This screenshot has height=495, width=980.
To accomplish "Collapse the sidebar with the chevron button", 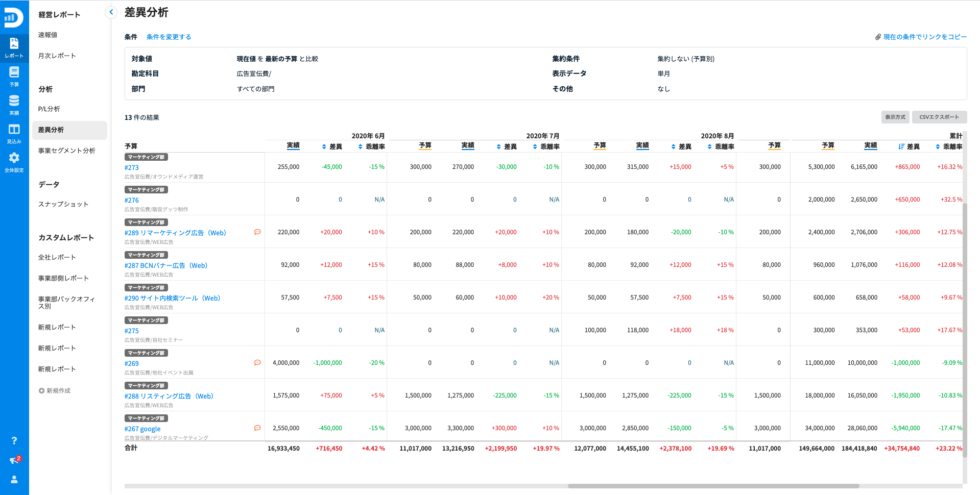I will pyautogui.click(x=111, y=12).
